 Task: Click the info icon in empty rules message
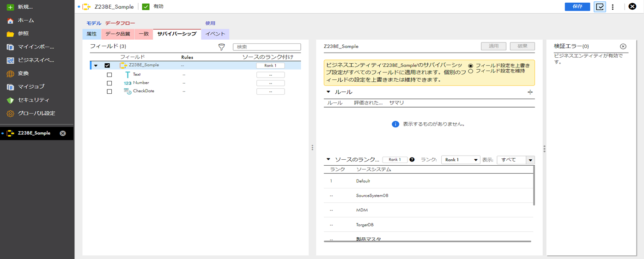click(395, 124)
